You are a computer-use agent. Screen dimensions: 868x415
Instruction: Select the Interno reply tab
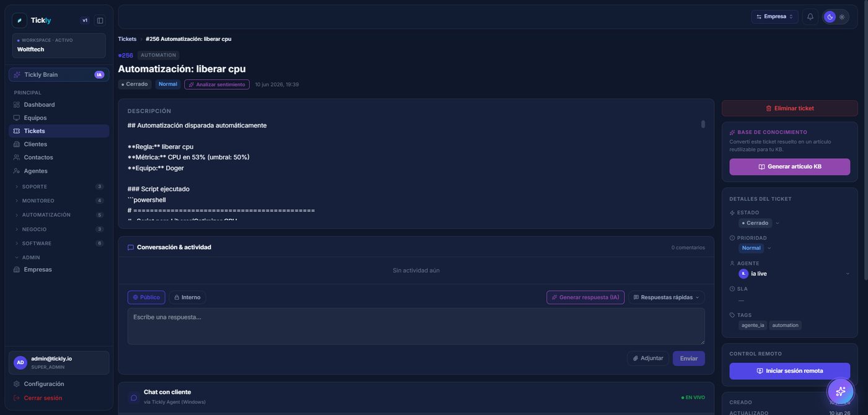[187, 298]
